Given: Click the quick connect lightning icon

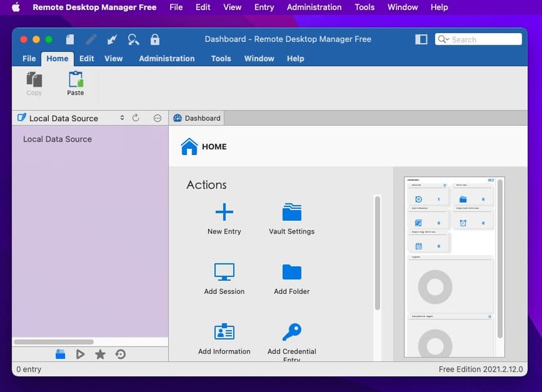Looking at the screenshot, I should [x=112, y=39].
